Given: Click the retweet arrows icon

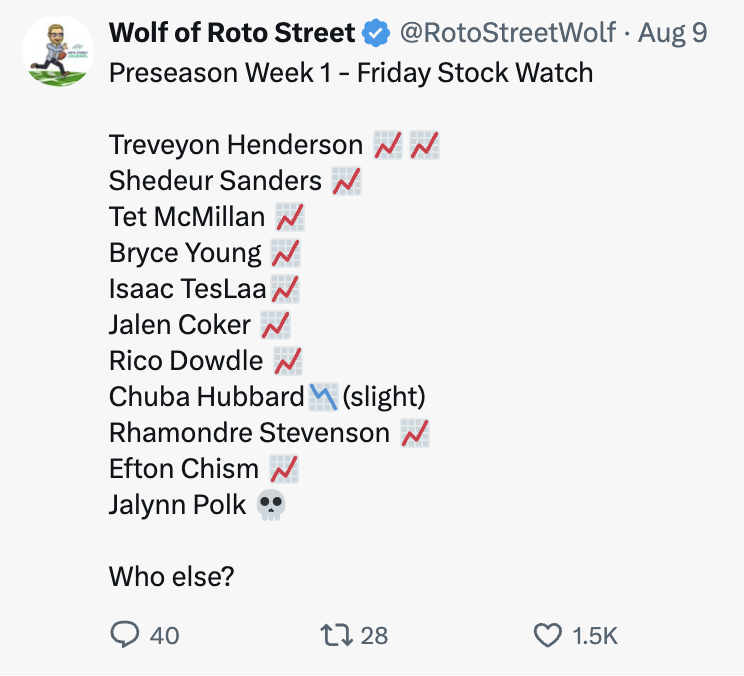Looking at the screenshot, I should (336, 635).
